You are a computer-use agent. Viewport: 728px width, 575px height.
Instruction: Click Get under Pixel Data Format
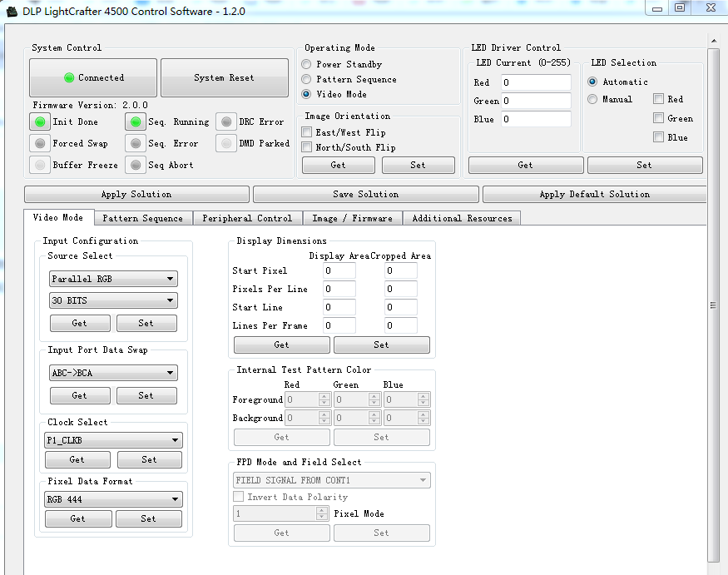click(78, 518)
